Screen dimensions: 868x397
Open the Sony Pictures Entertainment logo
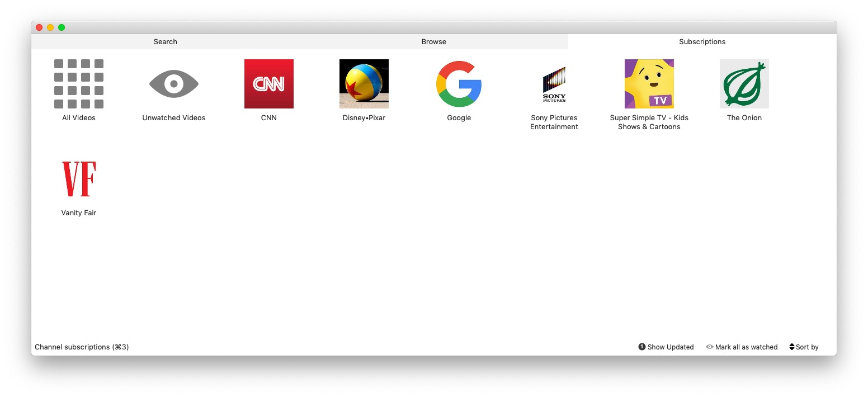tap(554, 84)
